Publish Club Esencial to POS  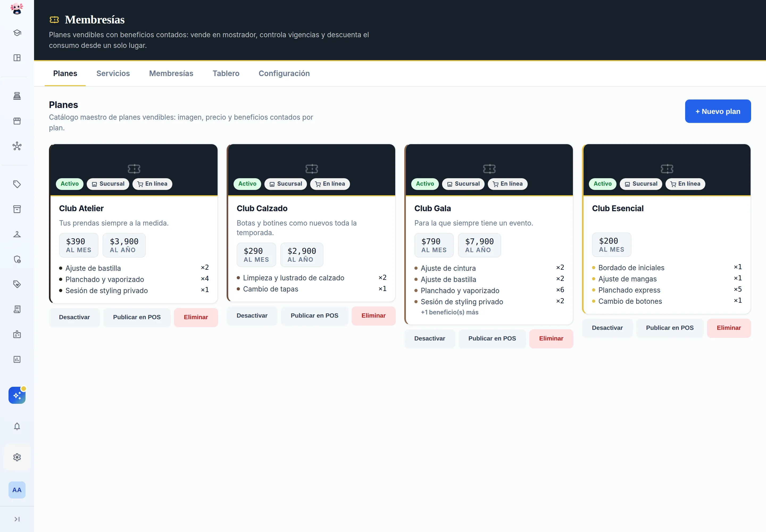pyautogui.click(x=670, y=328)
